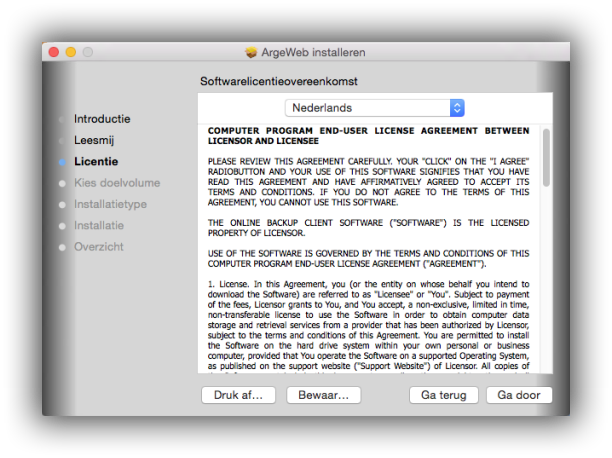612x458 pixels.
Task: Click the blue bullet beside Licentie
Action: click(62, 162)
